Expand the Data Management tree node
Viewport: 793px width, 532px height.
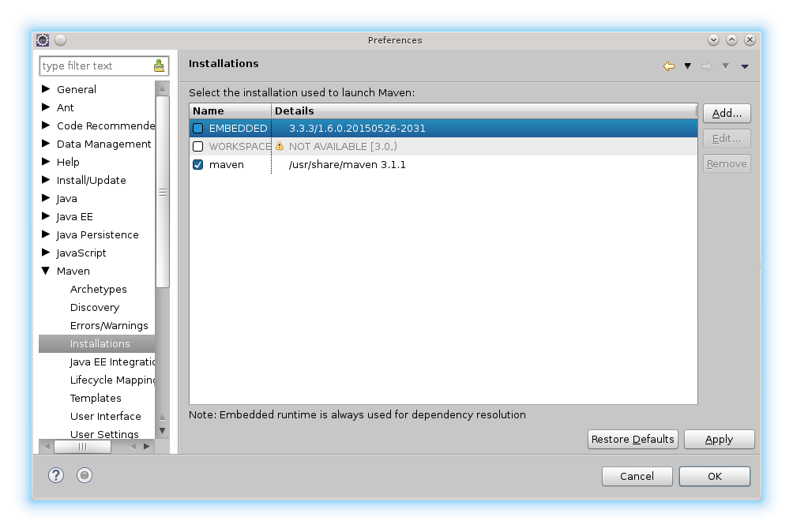(46, 144)
